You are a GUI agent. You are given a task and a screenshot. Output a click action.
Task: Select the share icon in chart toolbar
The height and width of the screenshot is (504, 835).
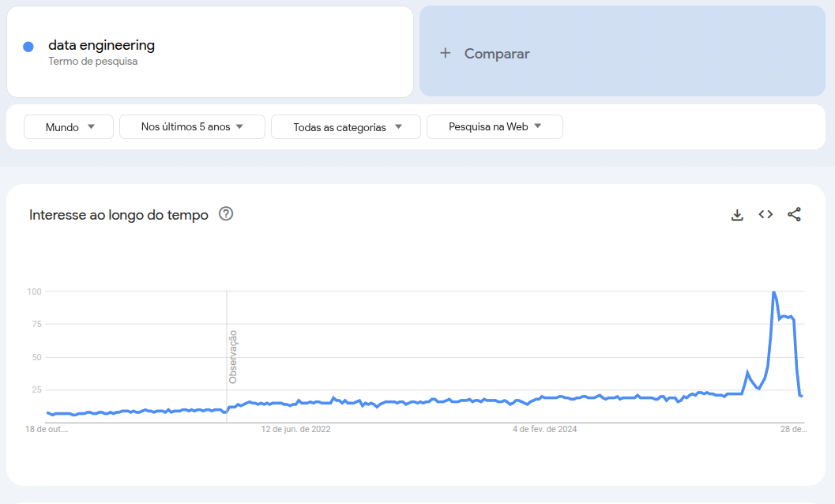(795, 214)
